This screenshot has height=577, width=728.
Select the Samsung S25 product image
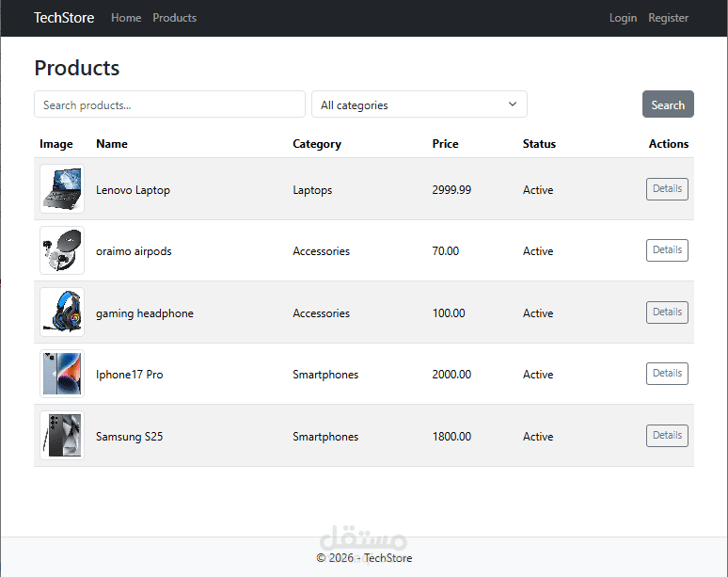62,436
